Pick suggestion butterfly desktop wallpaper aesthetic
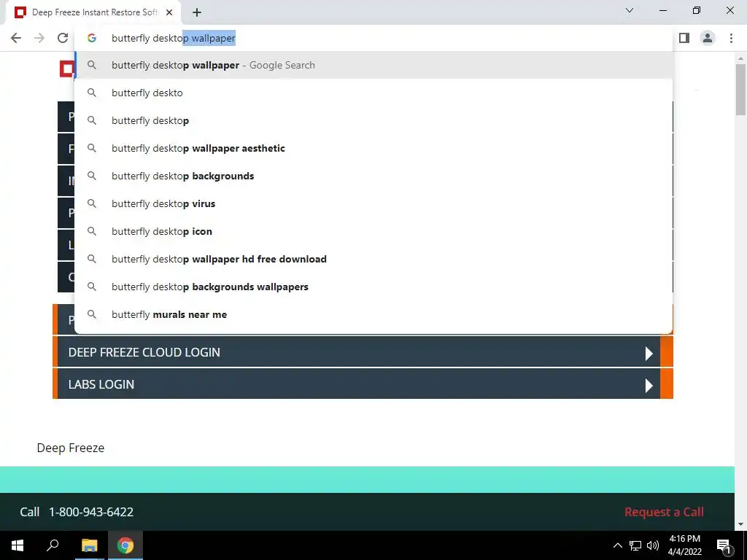The image size is (747, 560). pos(374,148)
